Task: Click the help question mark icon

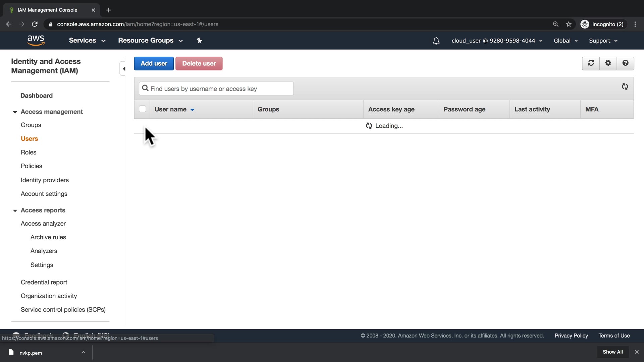Action: click(625, 63)
